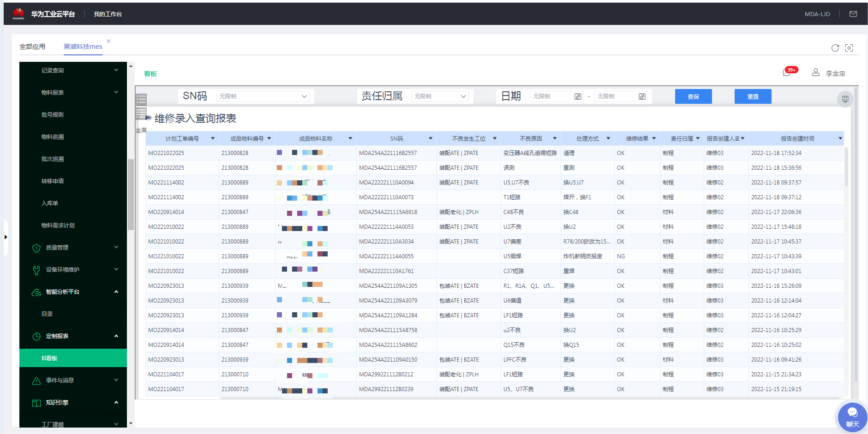Click the 事件与消息 warning triangle icon
The image size is (868, 434).
coord(36,381)
